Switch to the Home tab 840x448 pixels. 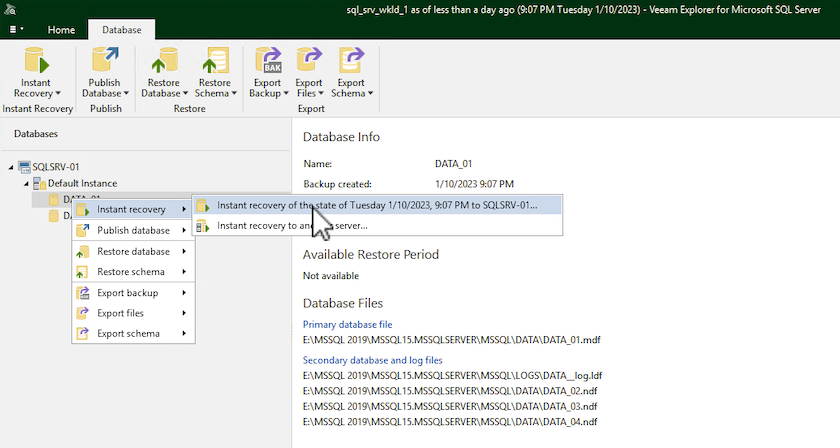click(x=61, y=30)
